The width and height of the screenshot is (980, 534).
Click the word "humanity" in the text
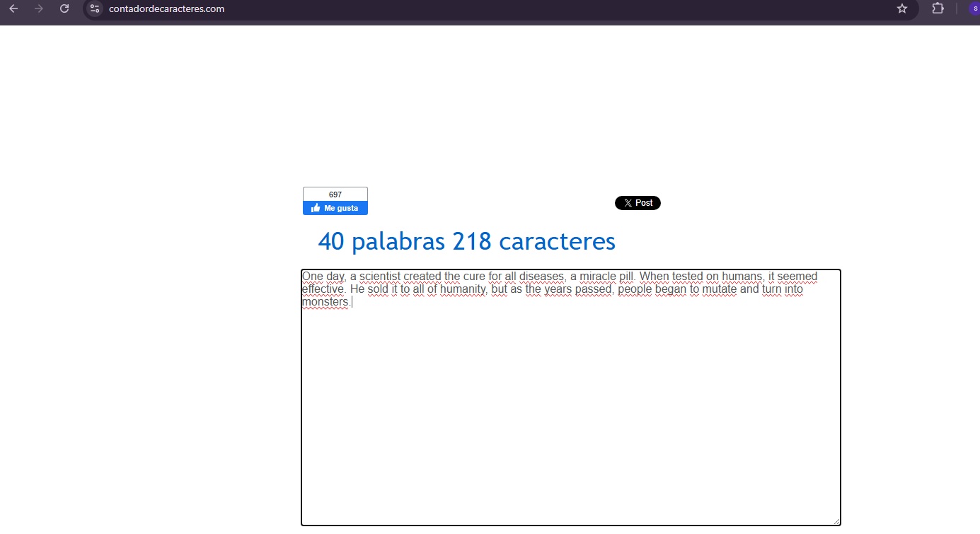463,289
